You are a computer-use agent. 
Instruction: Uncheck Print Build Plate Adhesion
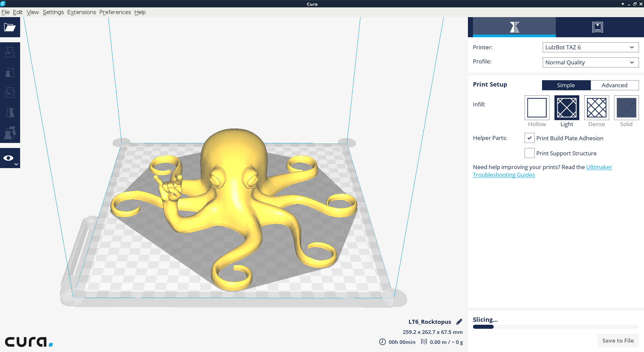click(529, 138)
